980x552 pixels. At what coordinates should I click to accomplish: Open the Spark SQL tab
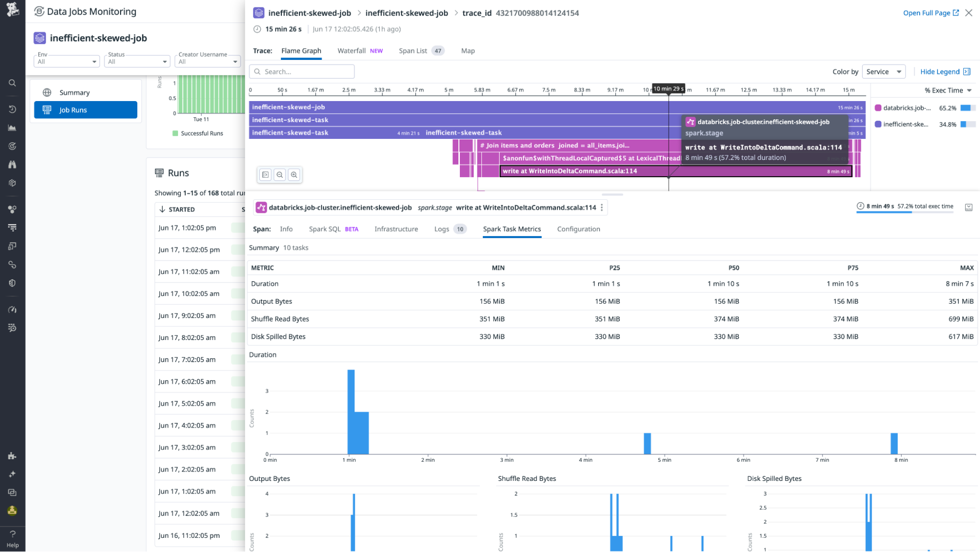tap(325, 229)
